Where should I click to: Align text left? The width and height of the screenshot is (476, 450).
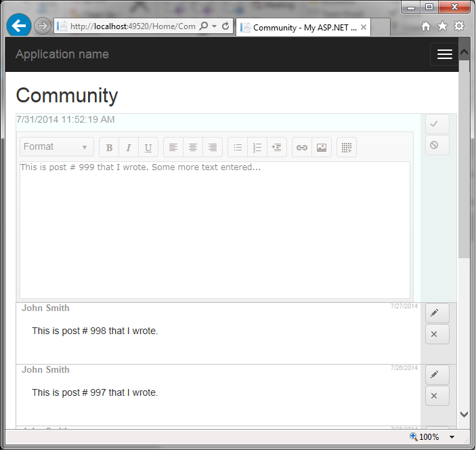click(173, 147)
